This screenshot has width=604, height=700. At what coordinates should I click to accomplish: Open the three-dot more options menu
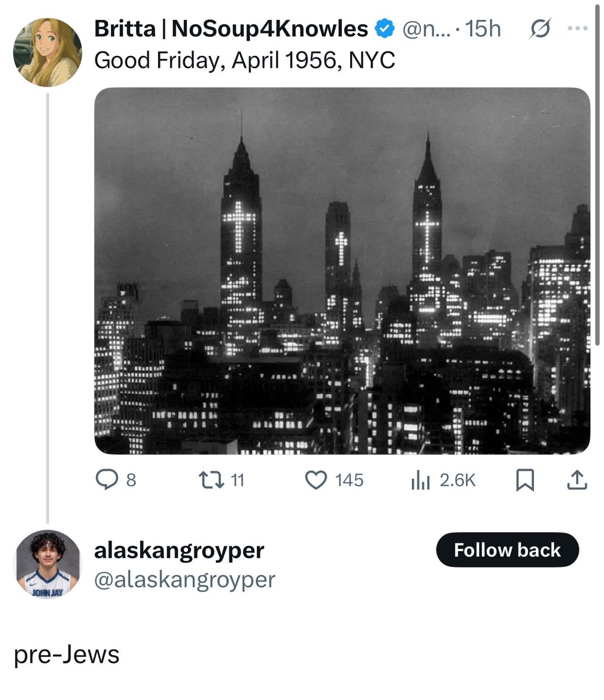577,29
